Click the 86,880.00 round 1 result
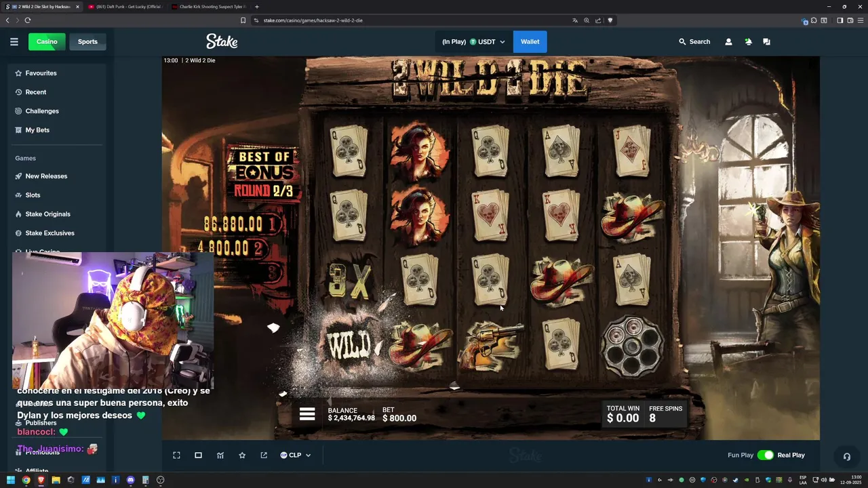Image resolution: width=868 pixels, height=488 pixels. 242,224
